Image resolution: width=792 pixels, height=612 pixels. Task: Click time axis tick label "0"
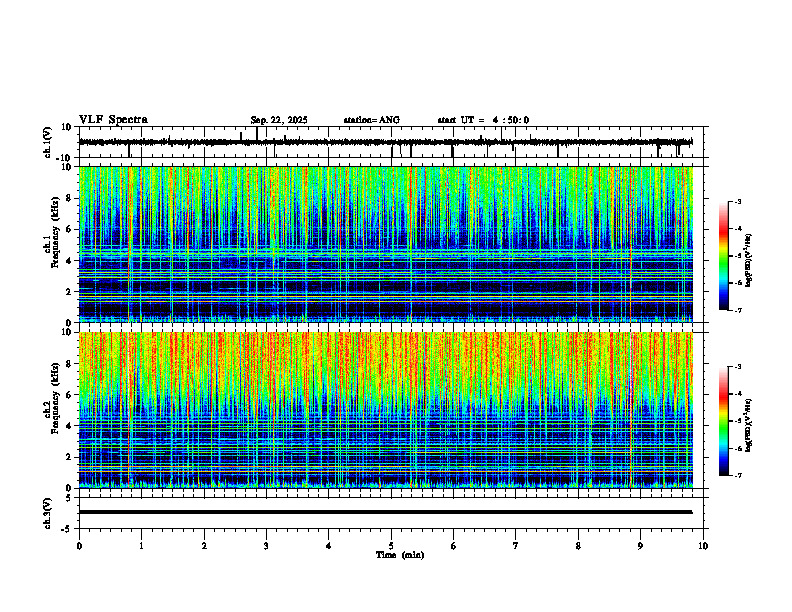pyautogui.click(x=79, y=546)
